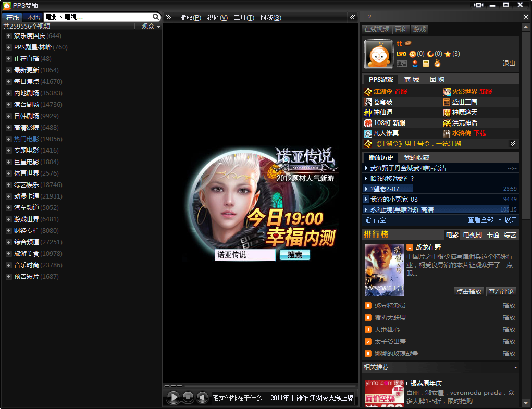The height and width of the screenshot is (409, 532).
Task: Open history item 永?止境(黑暗?域)-高清
Action: 440,209
